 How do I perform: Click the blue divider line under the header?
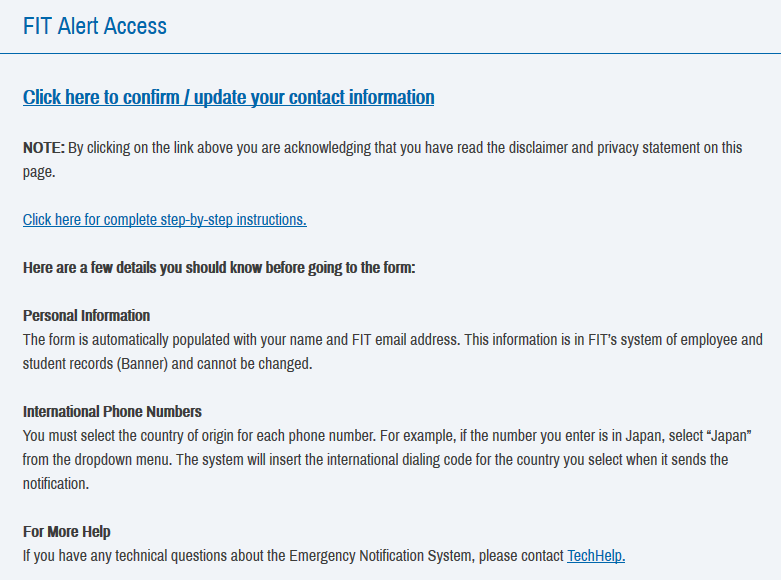tap(390, 53)
